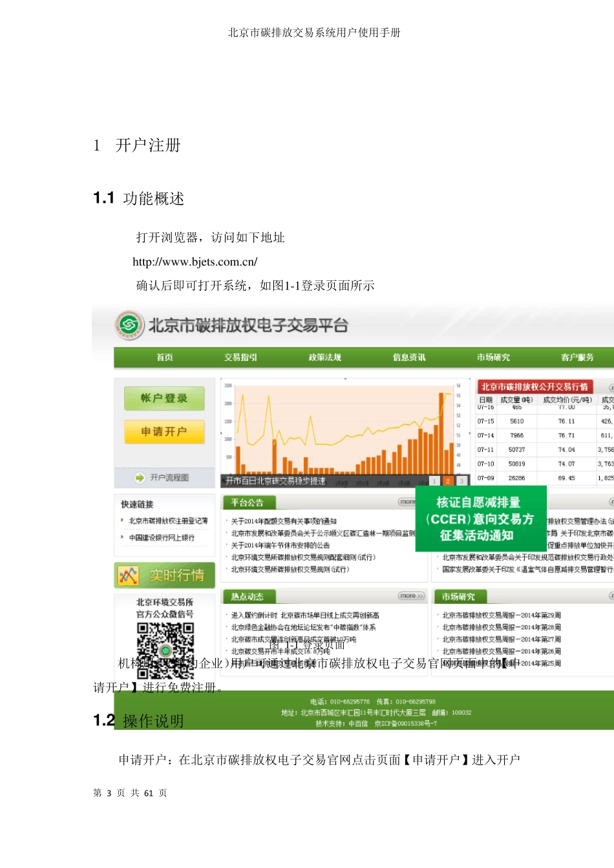Viewport: 614px width, 868px height.
Task: Select the 市场研究 section tab header
Action: [x=459, y=597]
